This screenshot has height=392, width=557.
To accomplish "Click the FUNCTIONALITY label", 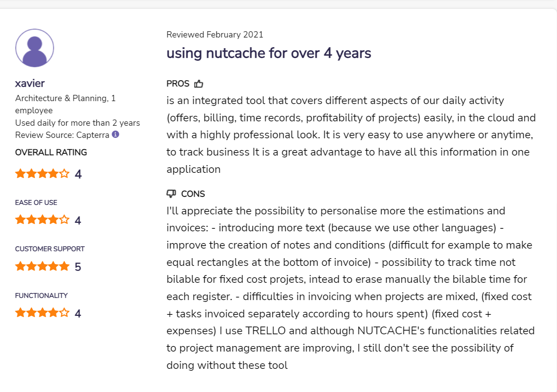I will pos(41,296).
